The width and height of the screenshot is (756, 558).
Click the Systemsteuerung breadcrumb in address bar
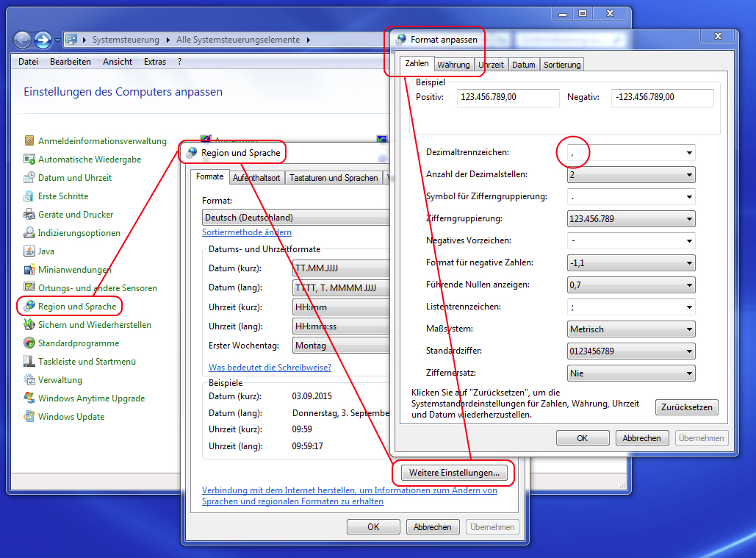pyautogui.click(x=126, y=40)
